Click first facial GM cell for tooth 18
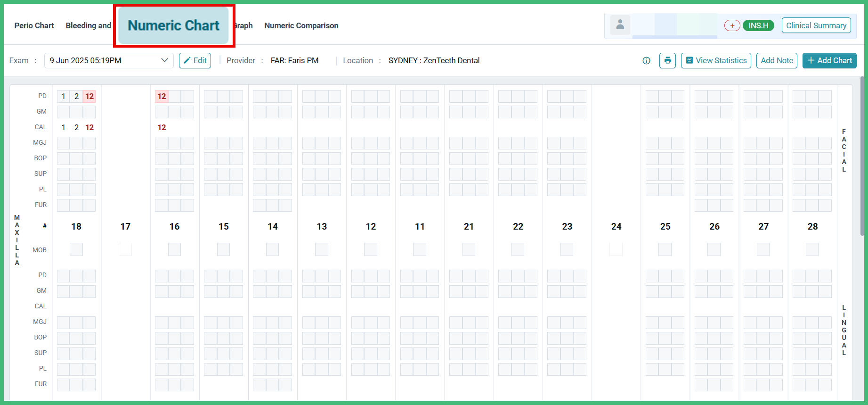 tap(64, 112)
